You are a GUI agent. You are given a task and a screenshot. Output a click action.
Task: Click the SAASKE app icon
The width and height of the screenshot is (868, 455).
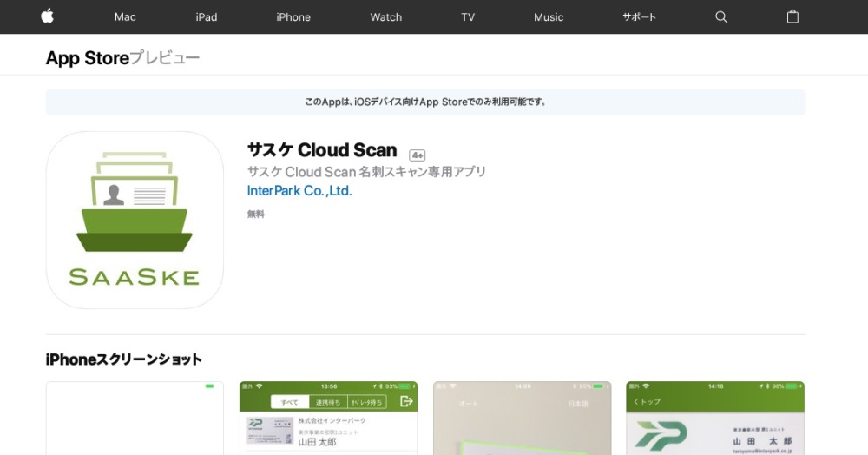(135, 220)
